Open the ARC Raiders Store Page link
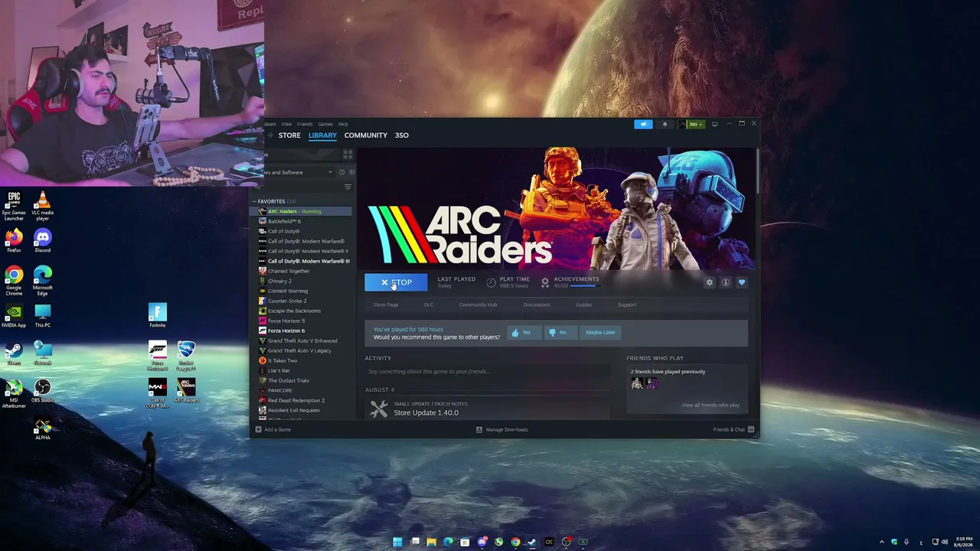Image resolution: width=980 pixels, height=551 pixels. pos(386,305)
